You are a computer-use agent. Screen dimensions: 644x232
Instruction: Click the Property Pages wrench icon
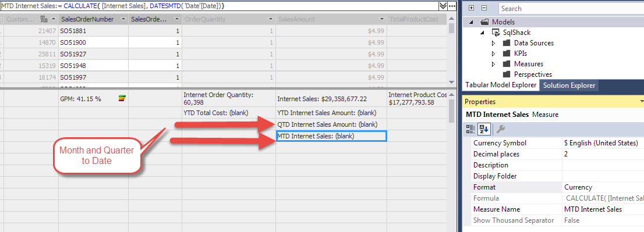pos(500,129)
